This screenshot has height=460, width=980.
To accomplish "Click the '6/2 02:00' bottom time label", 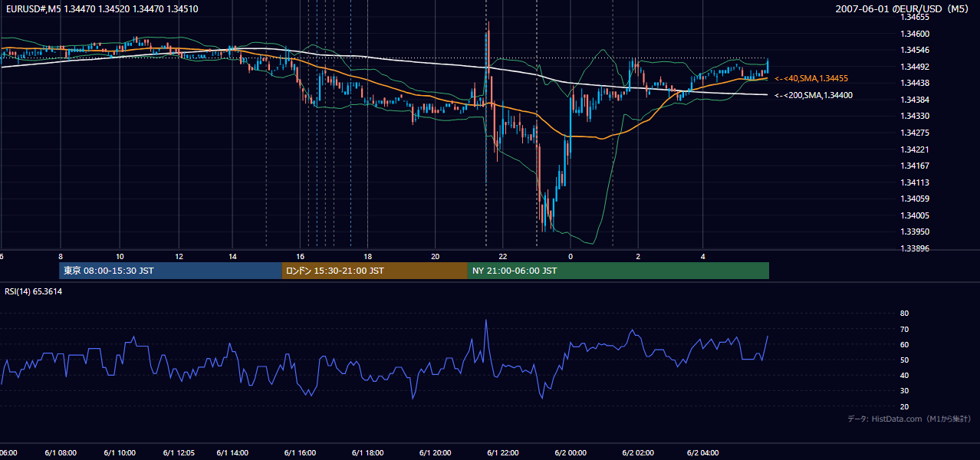I will coord(638,453).
